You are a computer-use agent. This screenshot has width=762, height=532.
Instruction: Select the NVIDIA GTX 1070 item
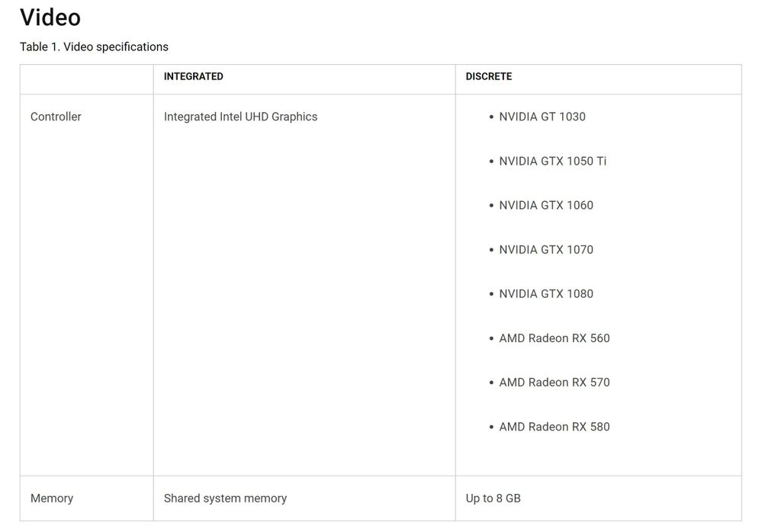pos(545,250)
